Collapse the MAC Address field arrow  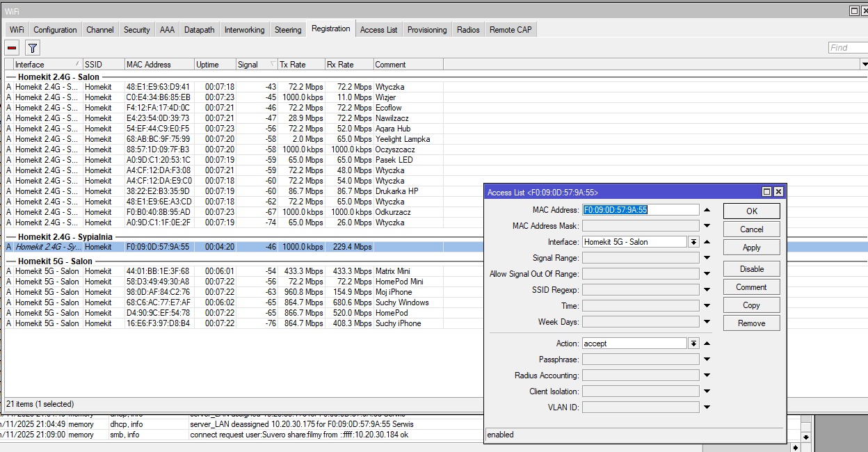pyautogui.click(x=707, y=210)
